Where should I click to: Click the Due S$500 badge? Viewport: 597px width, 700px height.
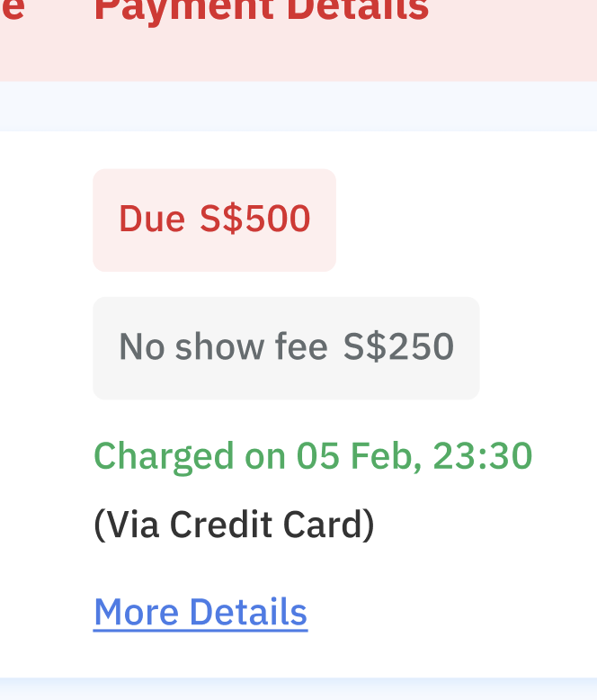tap(214, 220)
